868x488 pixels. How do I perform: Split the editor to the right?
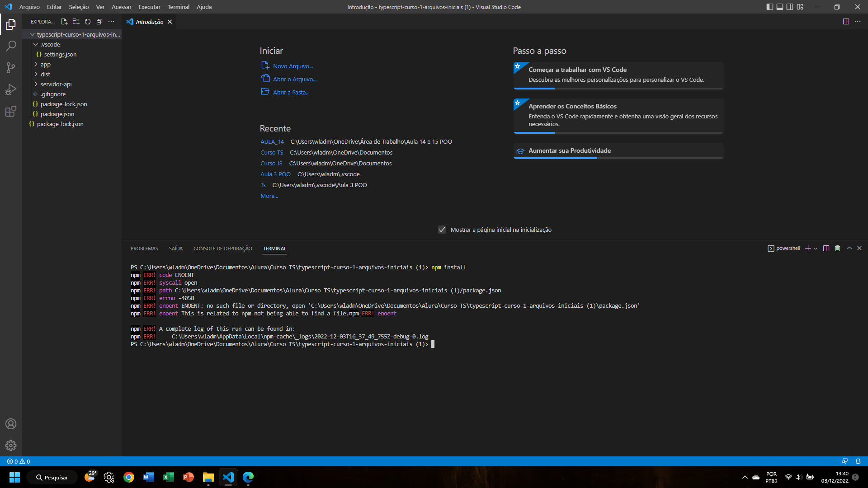point(846,22)
